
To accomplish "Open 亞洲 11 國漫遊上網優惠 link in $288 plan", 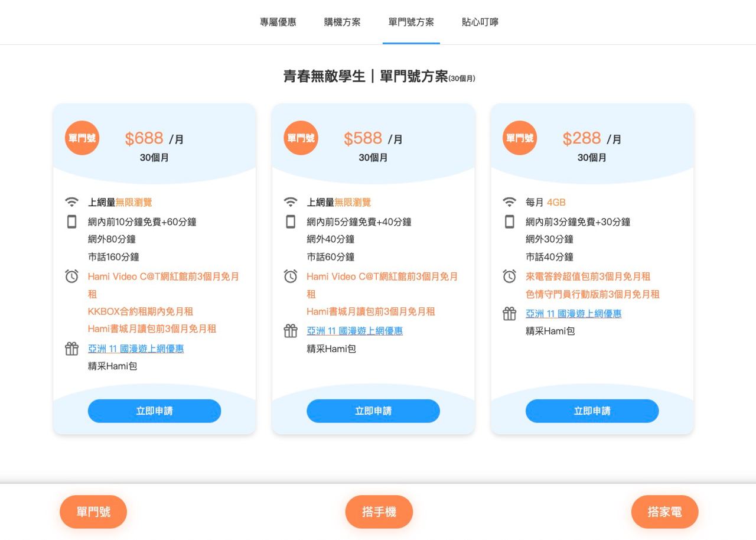I will [573, 314].
